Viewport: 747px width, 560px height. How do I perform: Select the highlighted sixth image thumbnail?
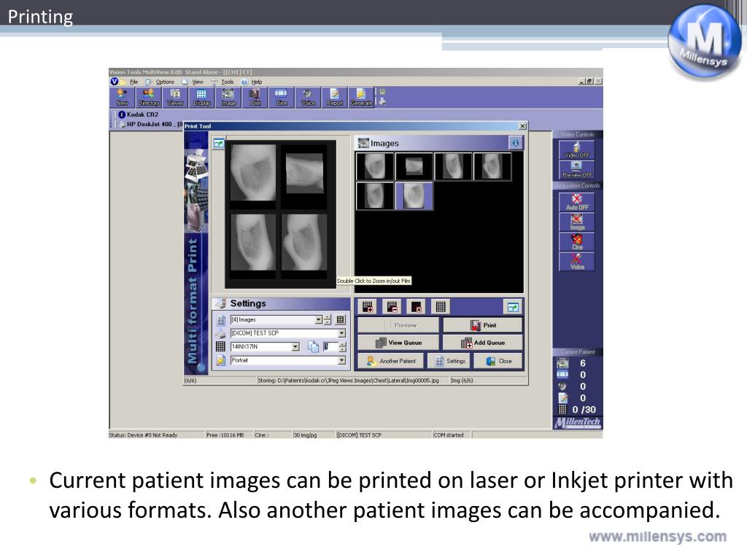click(x=414, y=195)
